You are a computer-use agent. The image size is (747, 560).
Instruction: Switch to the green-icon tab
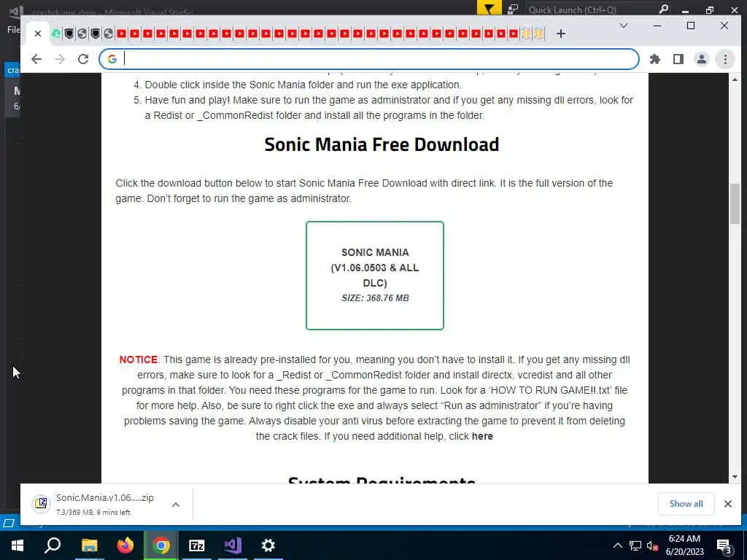56,34
